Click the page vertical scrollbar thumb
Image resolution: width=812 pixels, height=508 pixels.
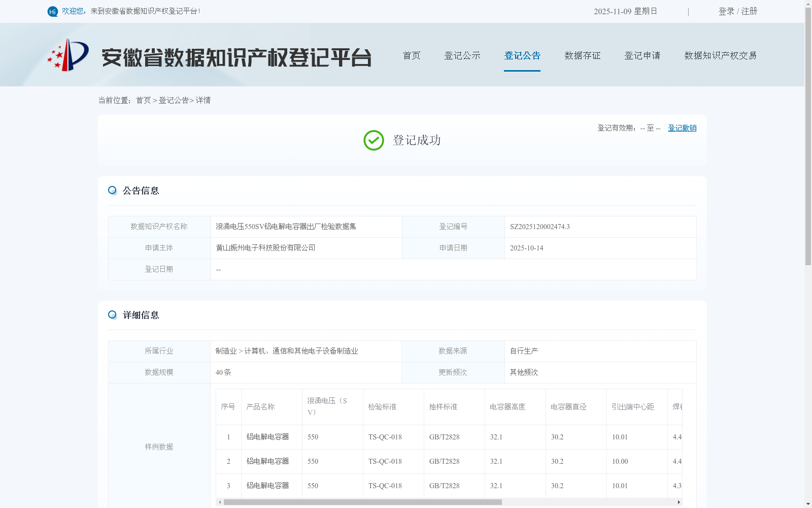(x=808, y=136)
